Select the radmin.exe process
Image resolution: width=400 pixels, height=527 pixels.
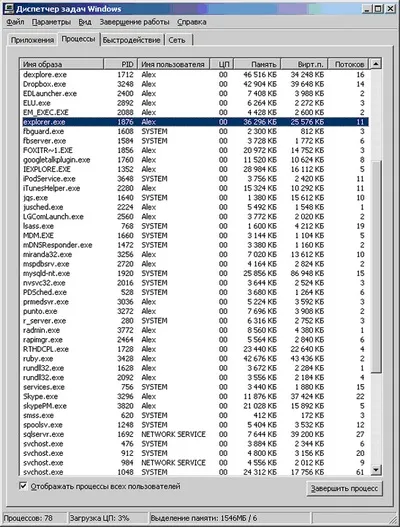(x=194, y=330)
